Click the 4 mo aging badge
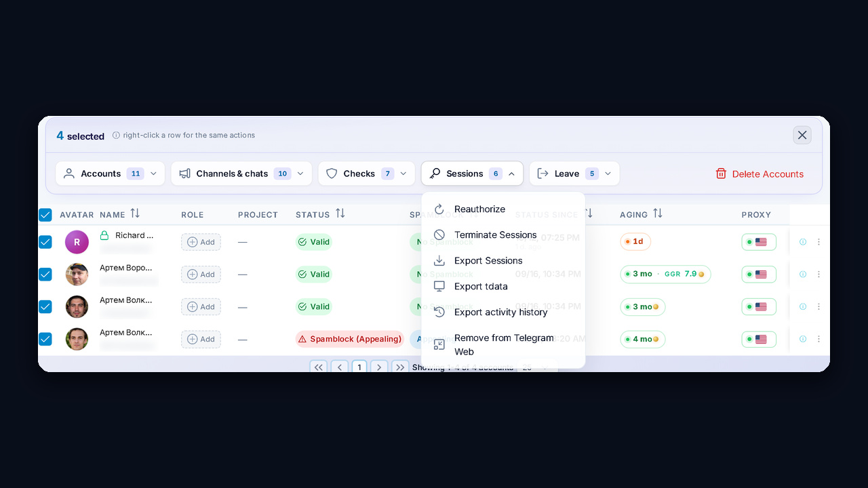The height and width of the screenshot is (488, 868). (x=643, y=339)
